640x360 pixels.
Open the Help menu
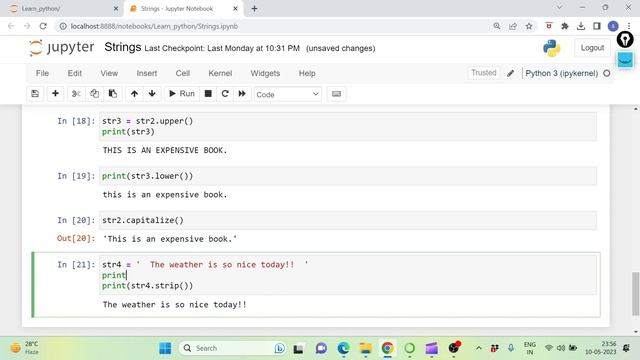pyautogui.click(x=307, y=73)
